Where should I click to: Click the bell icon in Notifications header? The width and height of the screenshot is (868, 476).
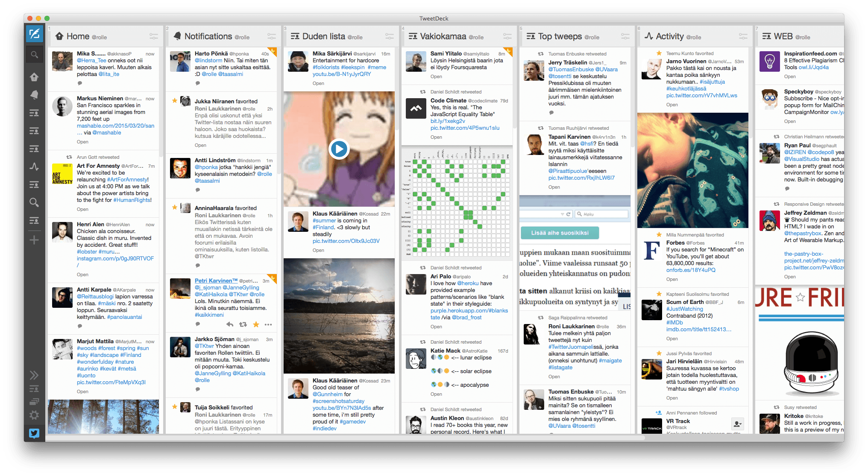(x=177, y=36)
